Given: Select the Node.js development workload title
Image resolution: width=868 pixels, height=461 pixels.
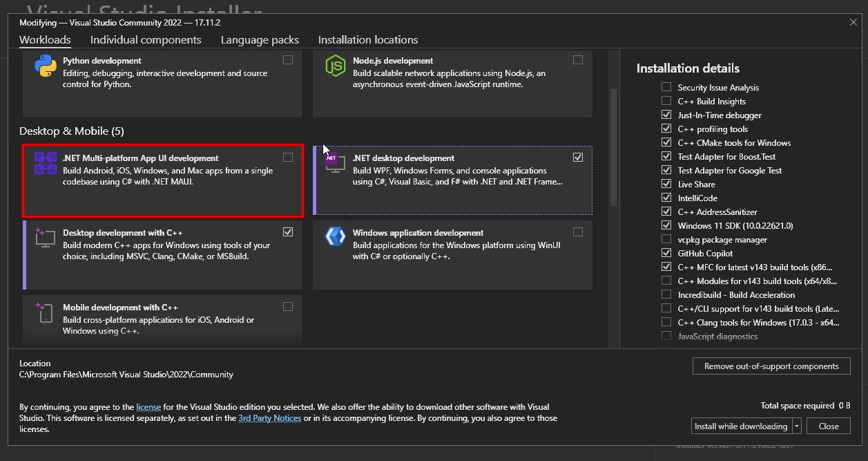Looking at the screenshot, I should coord(393,61).
